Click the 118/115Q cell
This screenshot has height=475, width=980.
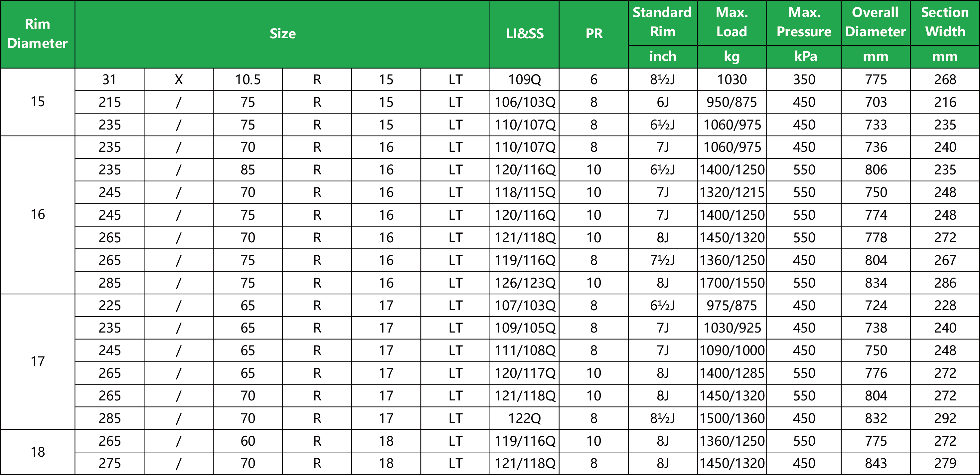coord(525,192)
